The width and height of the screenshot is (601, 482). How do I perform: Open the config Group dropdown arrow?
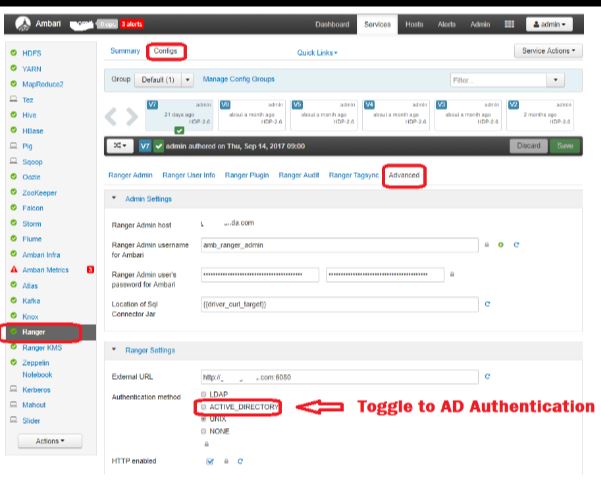pos(187,80)
